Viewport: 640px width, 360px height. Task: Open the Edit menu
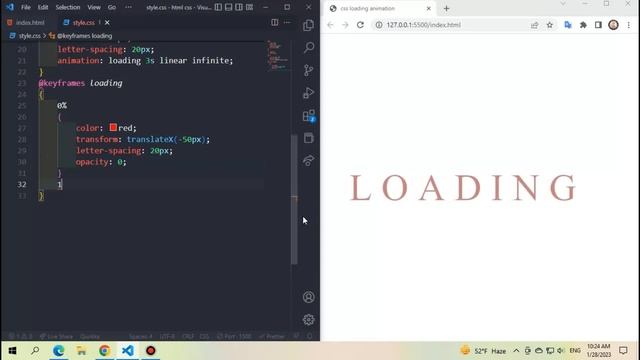tap(43, 7)
